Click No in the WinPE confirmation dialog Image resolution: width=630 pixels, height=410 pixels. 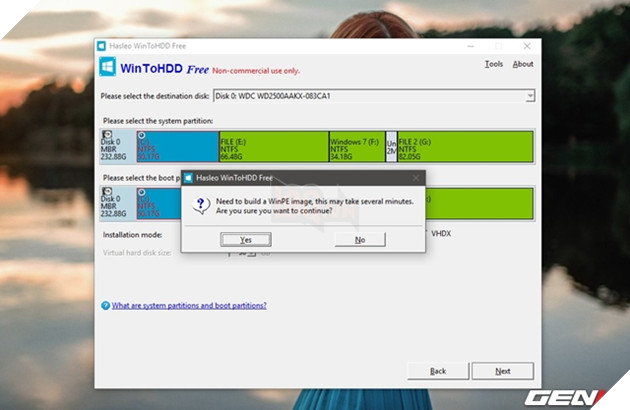pos(360,240)
